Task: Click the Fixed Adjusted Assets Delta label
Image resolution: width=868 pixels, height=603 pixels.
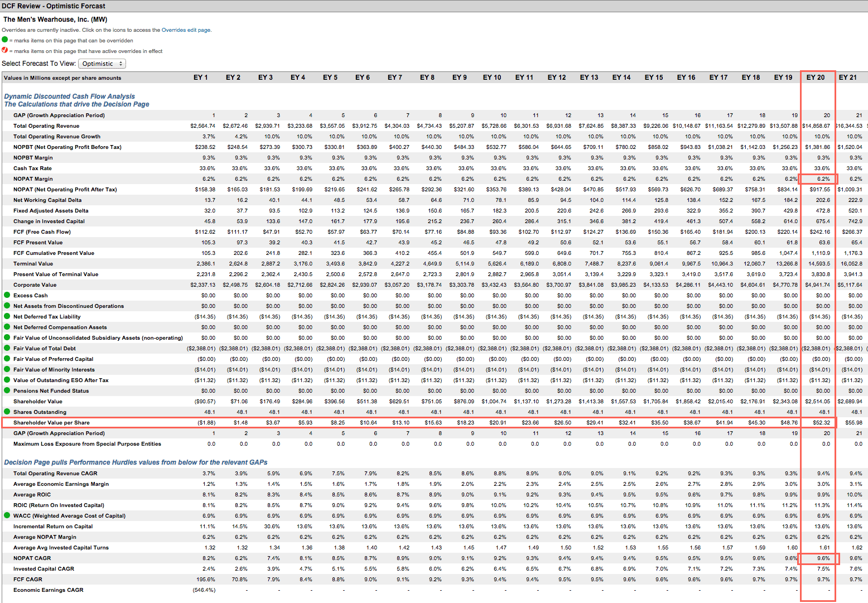Action: pos(51,211)
